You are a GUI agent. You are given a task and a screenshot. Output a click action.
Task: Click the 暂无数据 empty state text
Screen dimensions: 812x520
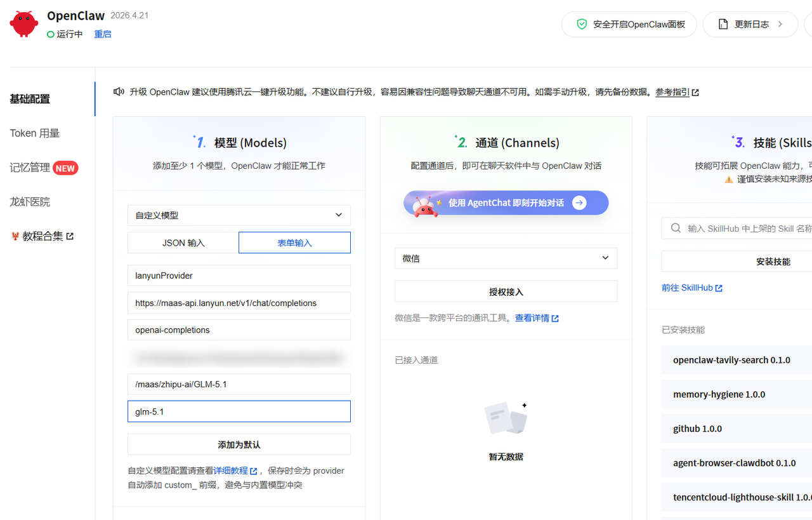[x=506, y=457]
